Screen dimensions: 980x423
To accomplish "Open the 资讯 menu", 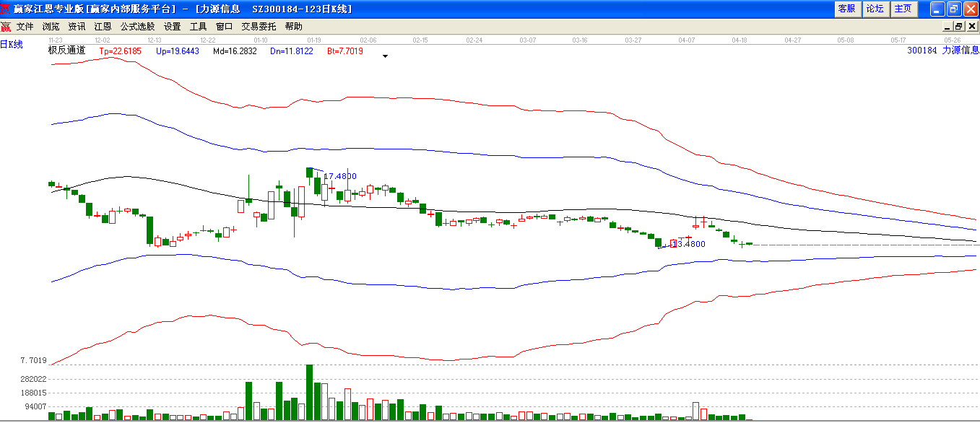I will 77,27.
